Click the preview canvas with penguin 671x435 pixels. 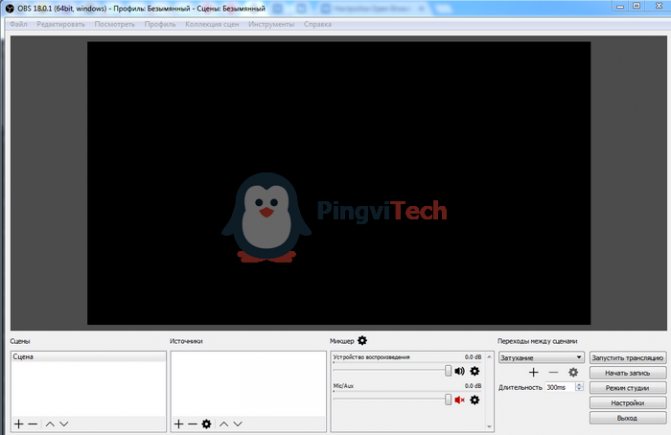pyautogui.click(x=338, y=183)
